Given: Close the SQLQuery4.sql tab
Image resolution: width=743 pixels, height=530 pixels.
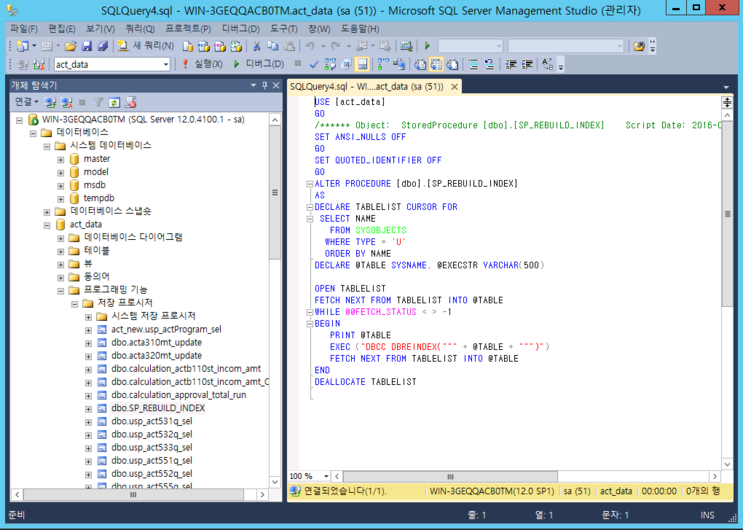Looking at the screenshot, I should pyautogui.click(x=454, y=86).
